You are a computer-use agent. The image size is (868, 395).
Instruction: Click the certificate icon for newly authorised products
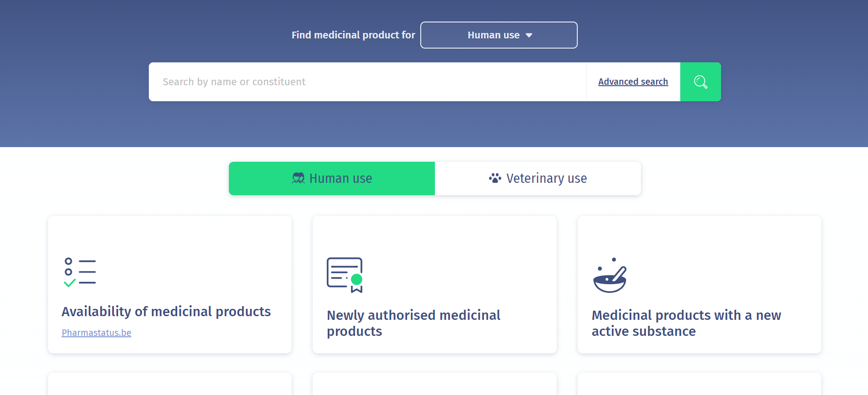tap(345, 275)
